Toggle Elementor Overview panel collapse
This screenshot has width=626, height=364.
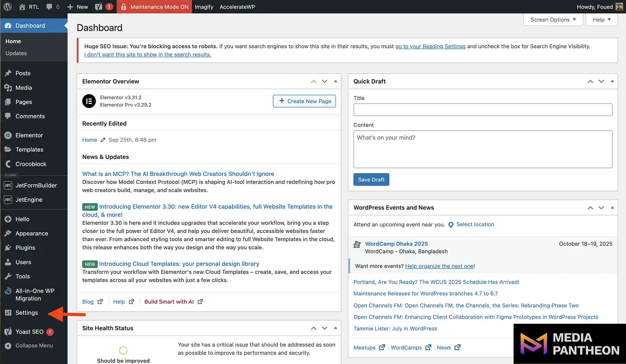(336, 81)
